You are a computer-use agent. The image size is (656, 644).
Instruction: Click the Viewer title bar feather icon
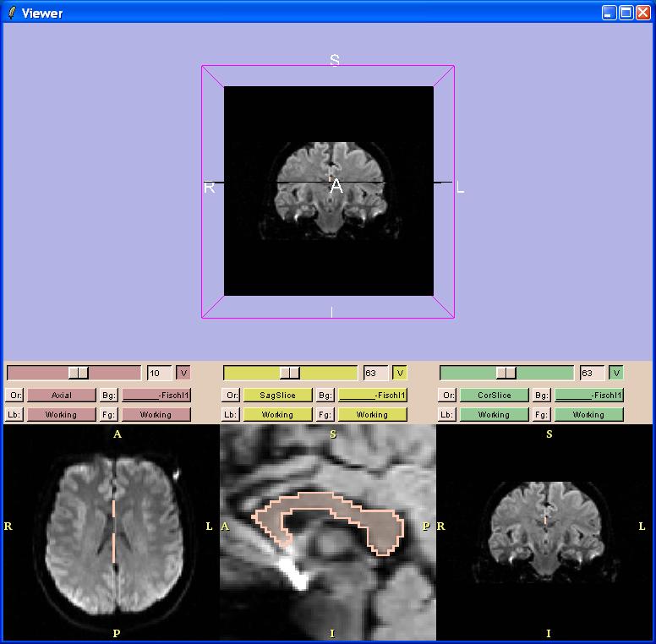[x=11, y=13]
